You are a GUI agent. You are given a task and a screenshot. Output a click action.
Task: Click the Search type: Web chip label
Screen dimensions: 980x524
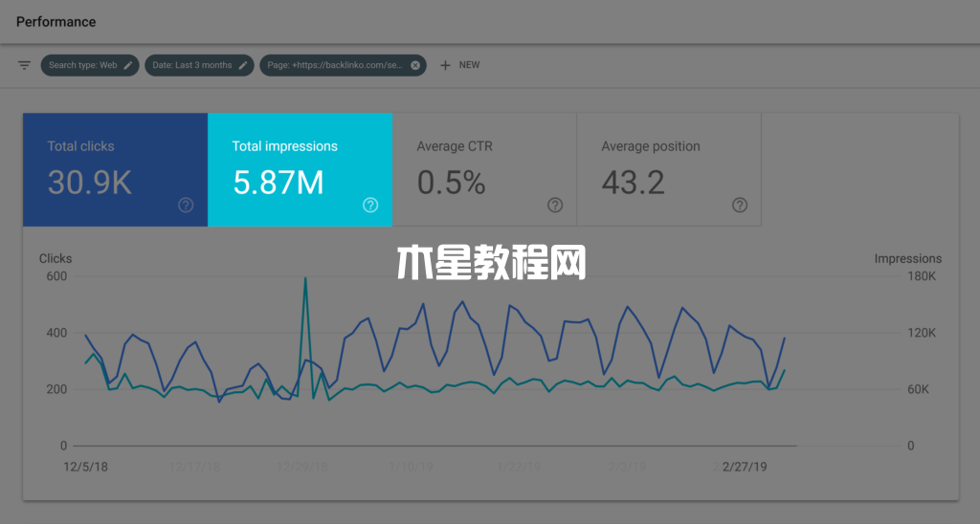click(83, 65)
